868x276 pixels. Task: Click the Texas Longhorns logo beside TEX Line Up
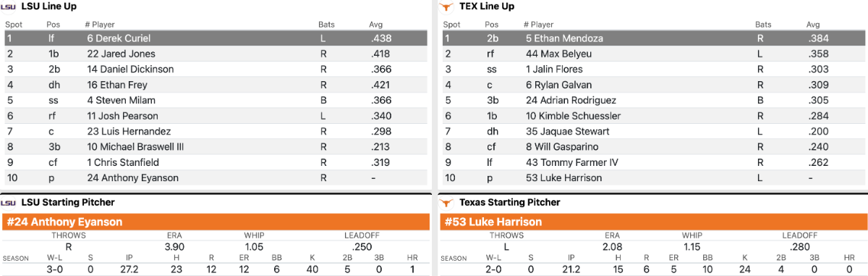(446, 7)
